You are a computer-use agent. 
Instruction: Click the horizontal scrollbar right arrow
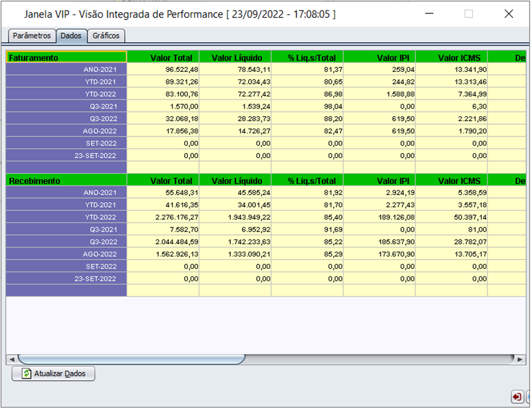(x=519, y=359)
